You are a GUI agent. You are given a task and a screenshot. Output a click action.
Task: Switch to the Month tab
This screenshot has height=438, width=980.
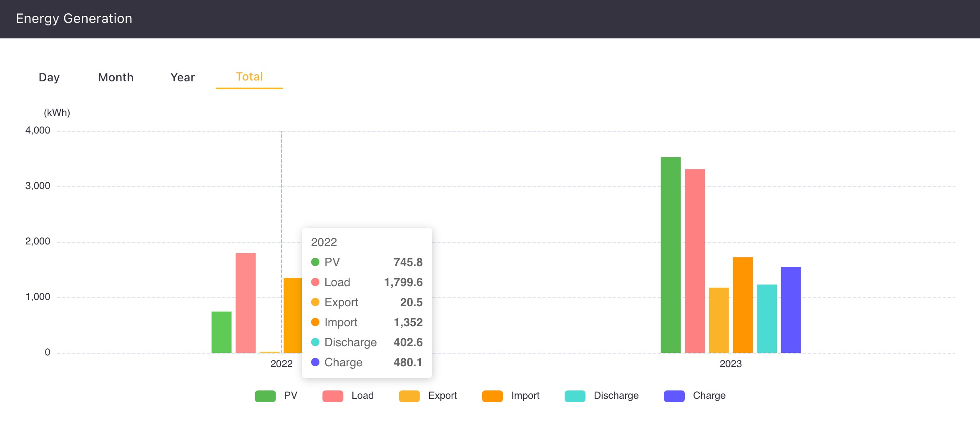point(116,78)
